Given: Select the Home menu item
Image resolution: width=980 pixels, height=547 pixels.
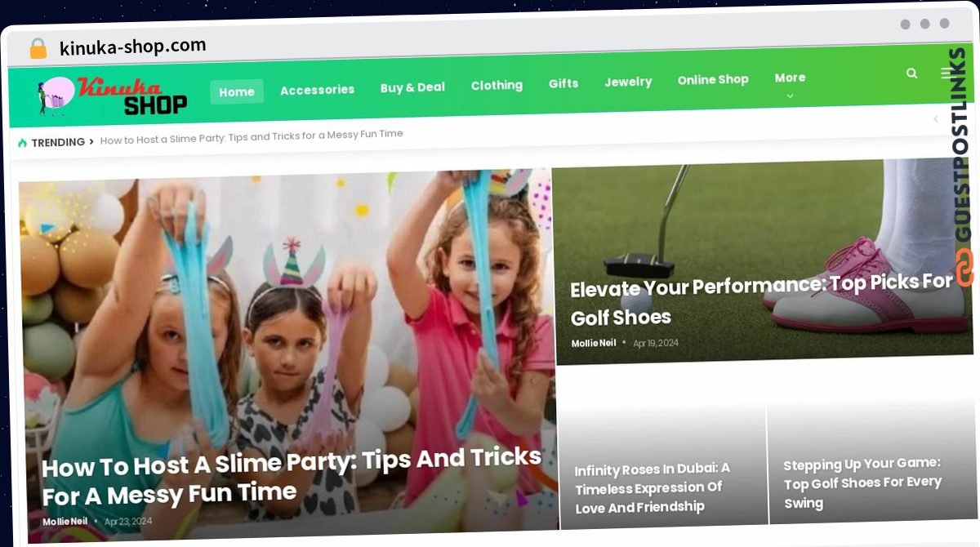Looking at the screenshot, I should pyautogui.click(x=237, y=91).
